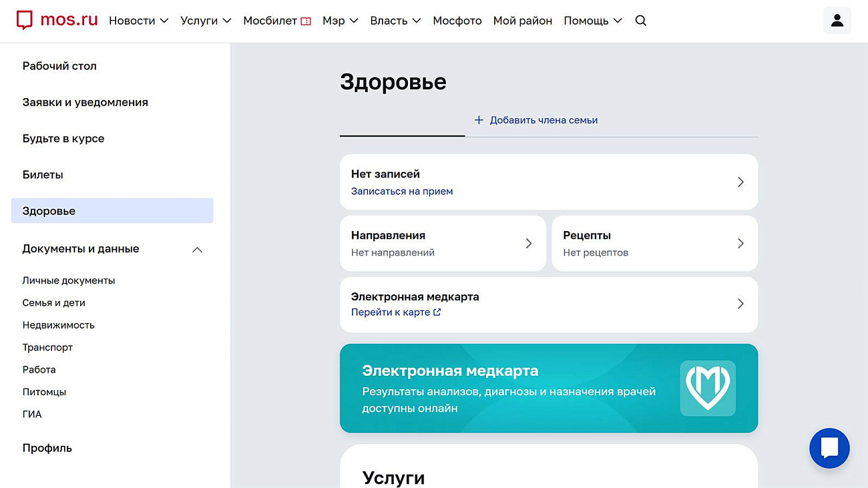Open the chat assistant bubble
868x488 pixels.
pyautogui.click(x=829, y=448)
